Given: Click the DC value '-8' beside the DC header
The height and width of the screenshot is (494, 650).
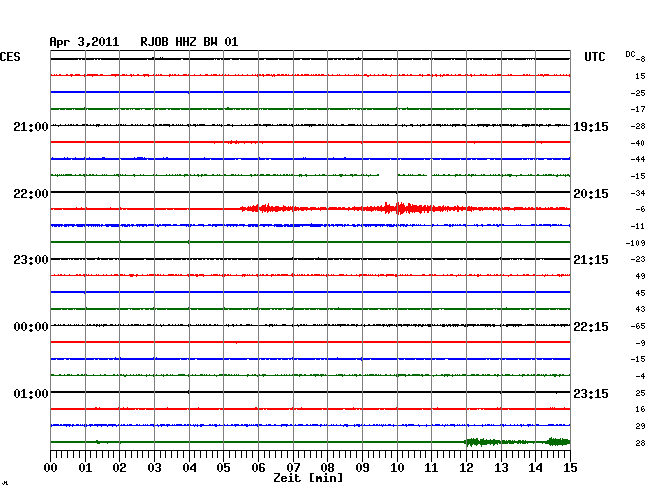Looking at the screenshot, I should click(641, 59).
